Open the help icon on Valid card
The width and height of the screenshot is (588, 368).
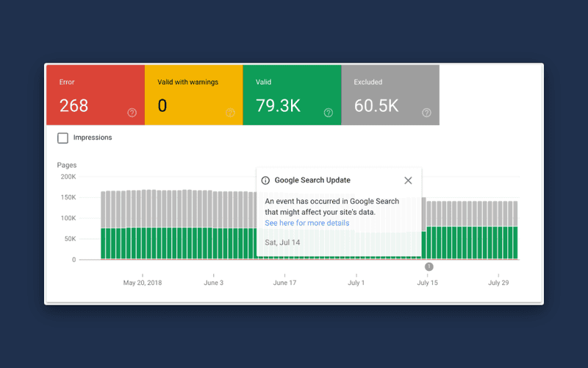click(x=329, y=113)
